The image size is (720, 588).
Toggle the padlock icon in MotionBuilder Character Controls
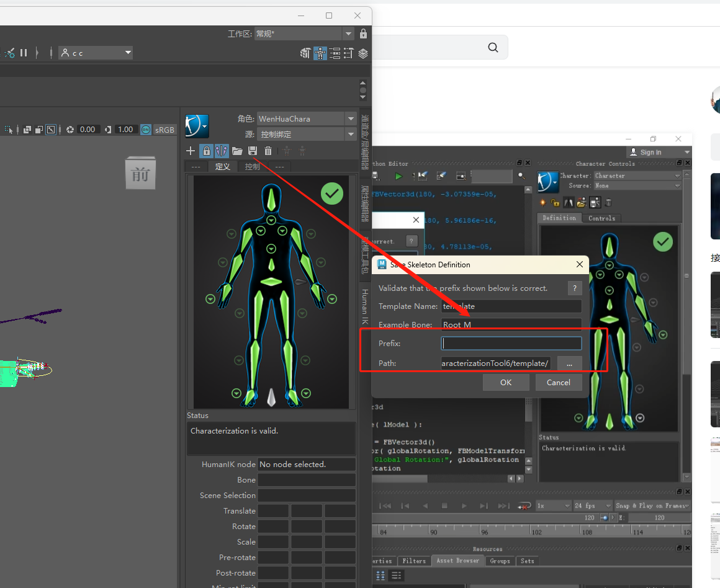555,202
